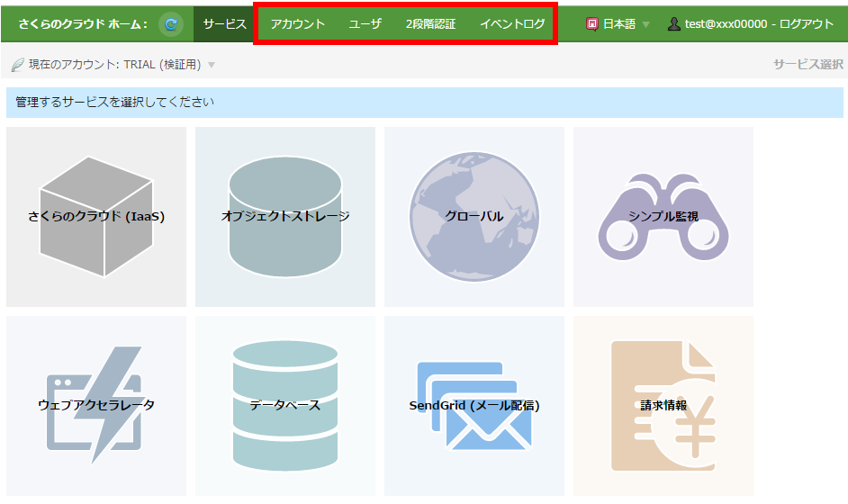Click the user silhouette icon beside test@xxx00000
848x504 pixels.
(x=674, y=23)
